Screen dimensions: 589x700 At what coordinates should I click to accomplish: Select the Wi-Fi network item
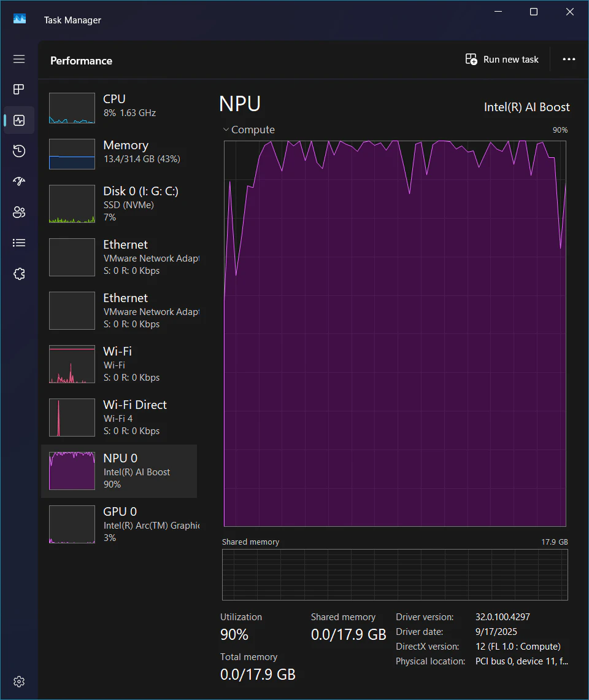pos(119,364)
